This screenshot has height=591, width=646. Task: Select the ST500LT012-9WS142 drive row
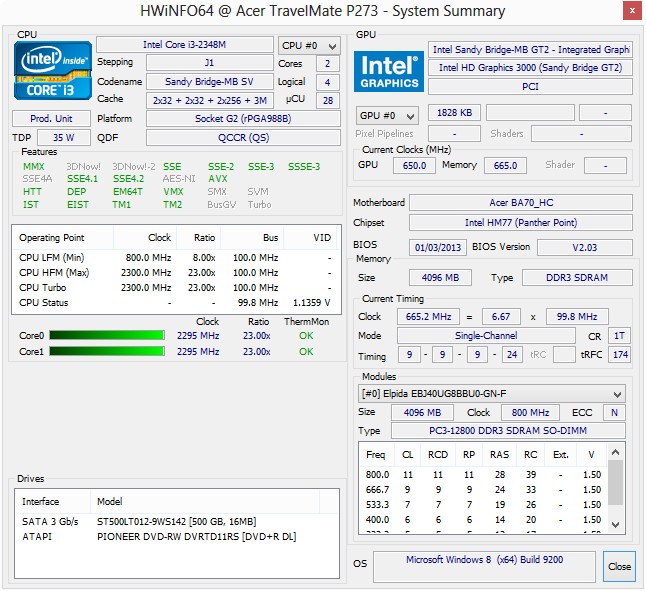pos(177,521)
